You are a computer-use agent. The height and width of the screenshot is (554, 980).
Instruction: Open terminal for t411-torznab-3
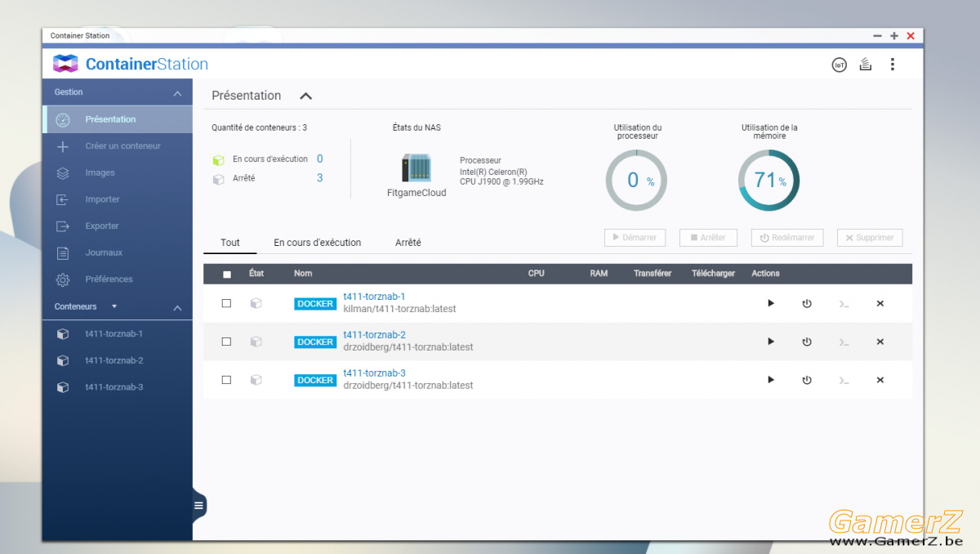(844, 381)
